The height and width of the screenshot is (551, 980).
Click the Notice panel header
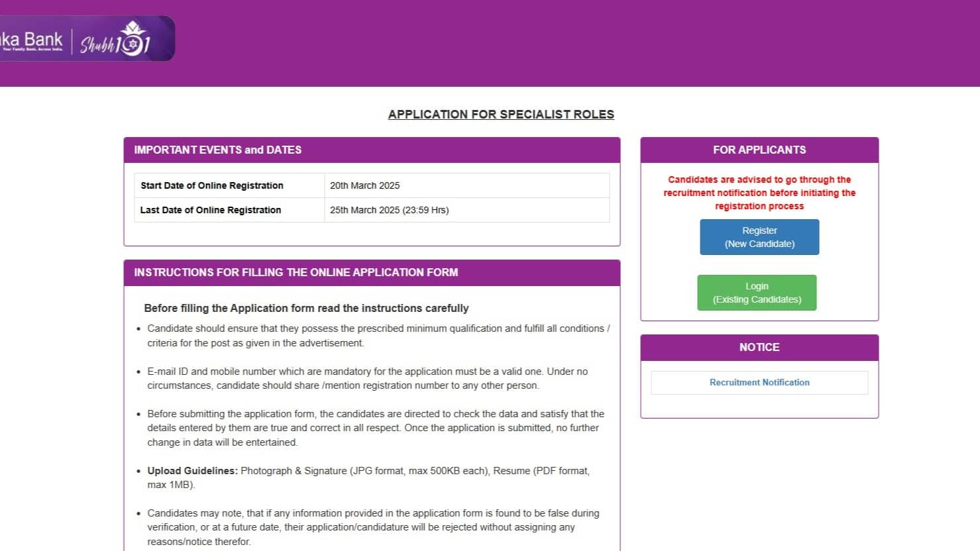point(759,348)
